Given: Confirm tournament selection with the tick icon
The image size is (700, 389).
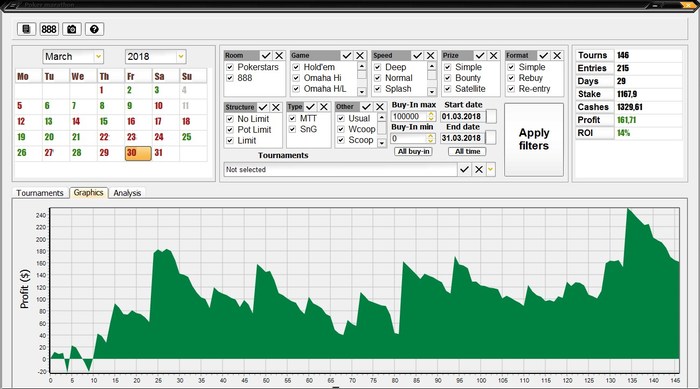Looking at the screenshot, I should click(464, 169).
